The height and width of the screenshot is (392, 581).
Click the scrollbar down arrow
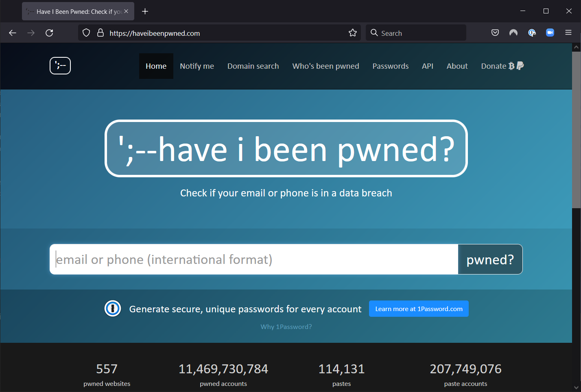[576, 387]
